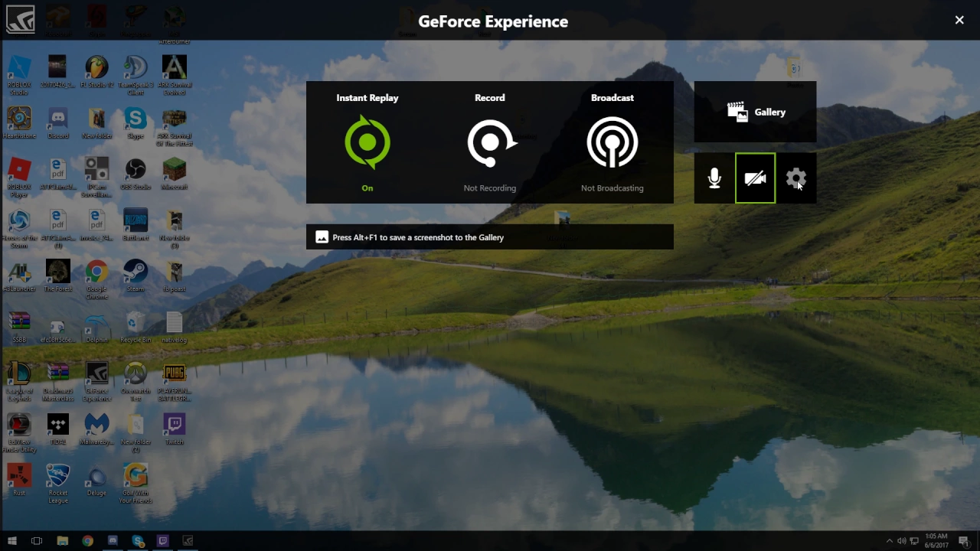Select Overwatch Test desktop icon
The width and height of the screenshot is (980, 551).
(136, 381)
